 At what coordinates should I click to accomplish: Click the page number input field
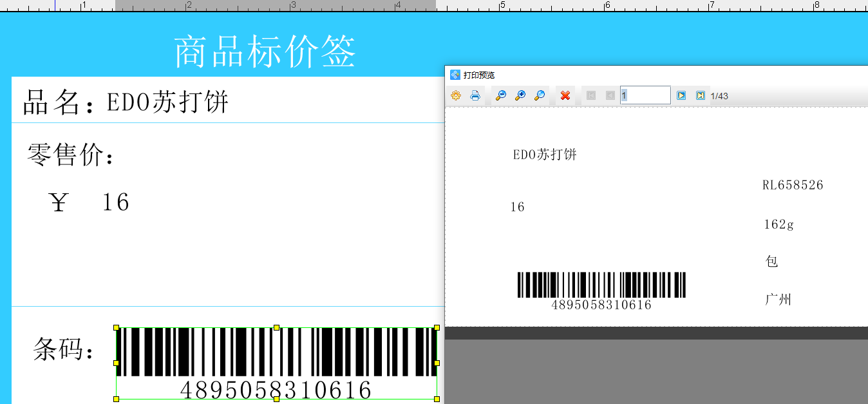pyautogui.click(x=645, y=95)
